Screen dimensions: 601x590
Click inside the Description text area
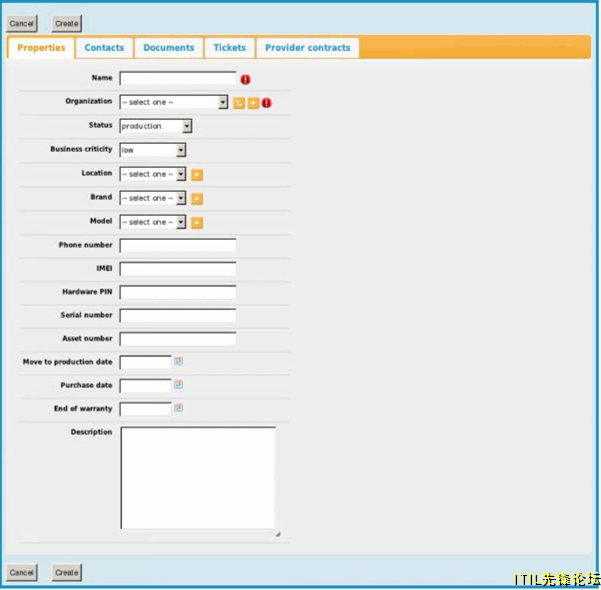(x=198, y=478)
